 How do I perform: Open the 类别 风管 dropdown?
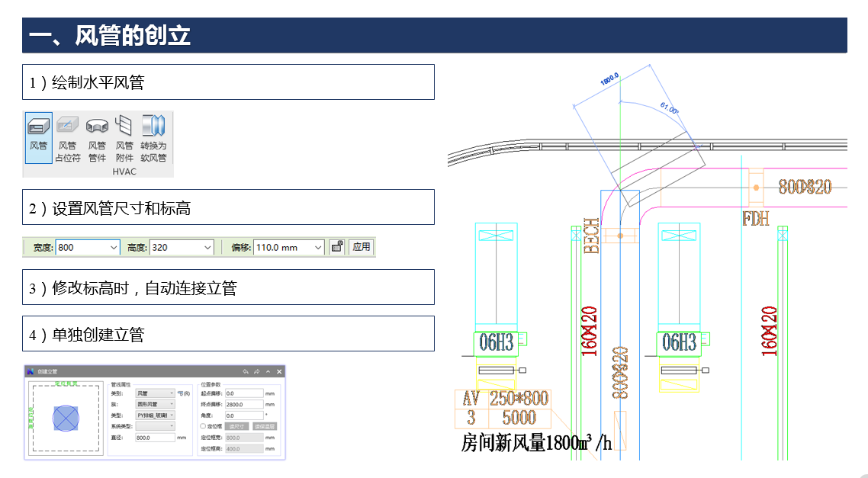tap(155, 393)
